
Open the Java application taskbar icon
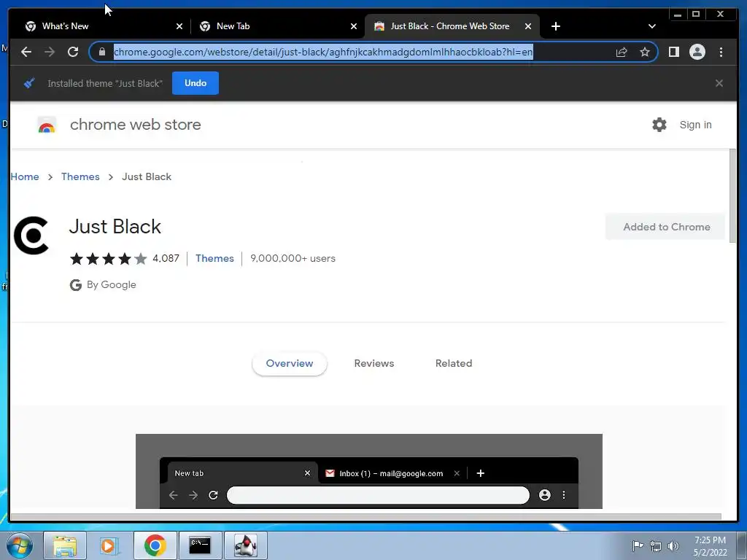(246, 545)
